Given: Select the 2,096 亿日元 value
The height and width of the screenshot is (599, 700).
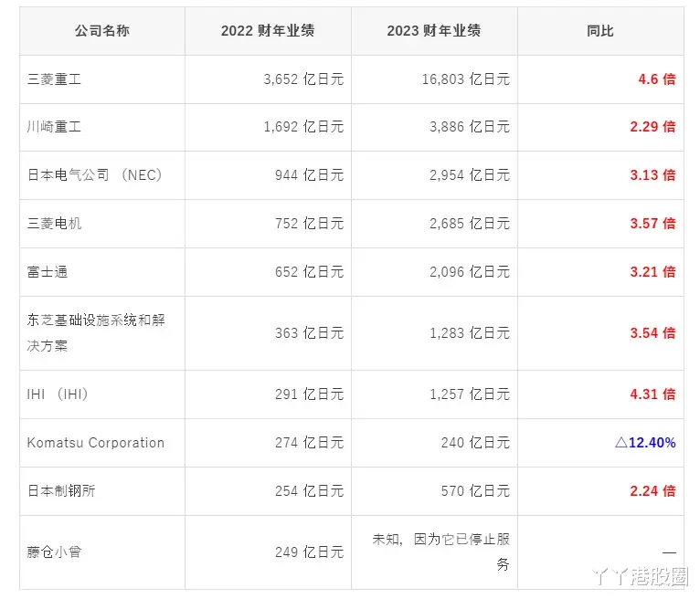Looking at the screenshot, I should click(x=470, y=272).
